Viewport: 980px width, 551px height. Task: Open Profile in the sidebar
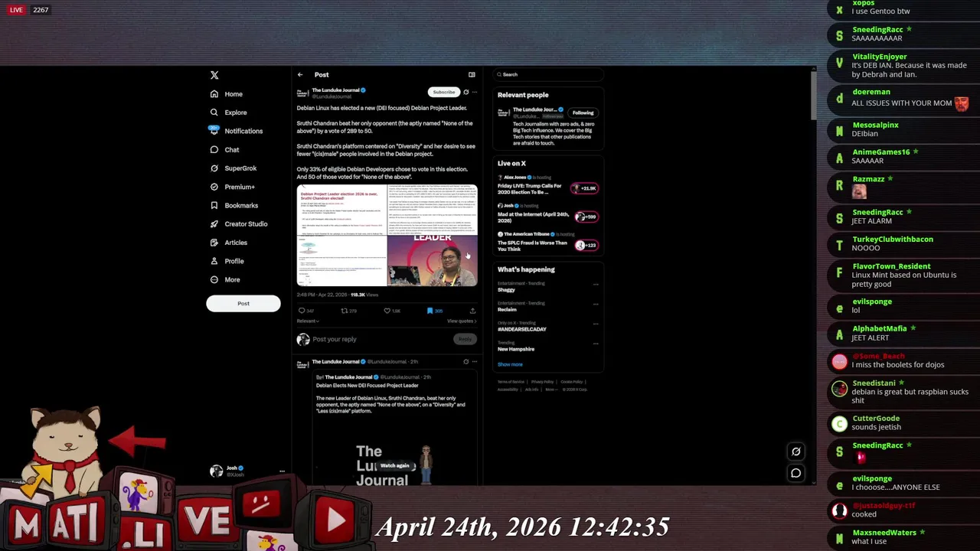[227, 261]
